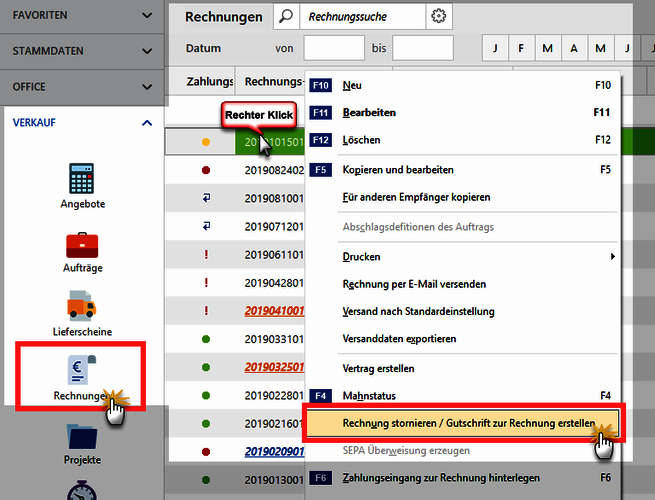Select Versanddaten exportieren
Screen dimensions: 655x500
[463, 339]
